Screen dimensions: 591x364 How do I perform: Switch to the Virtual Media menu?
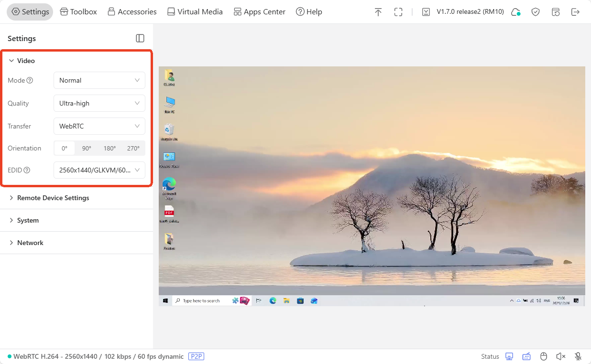click(195, 11)
